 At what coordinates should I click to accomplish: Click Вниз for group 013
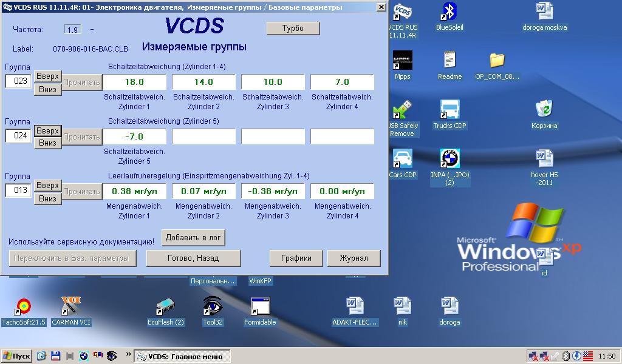pyautogui.click(x=47, y=198)
